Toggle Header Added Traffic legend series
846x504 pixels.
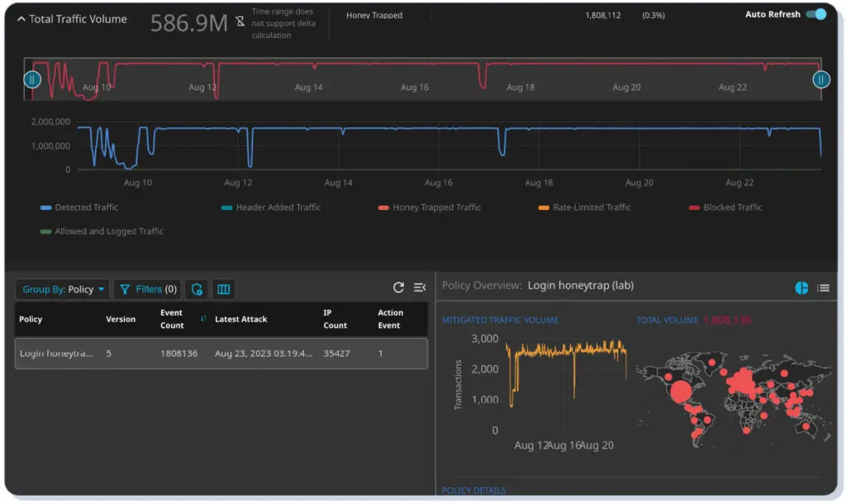pos(271,207)
